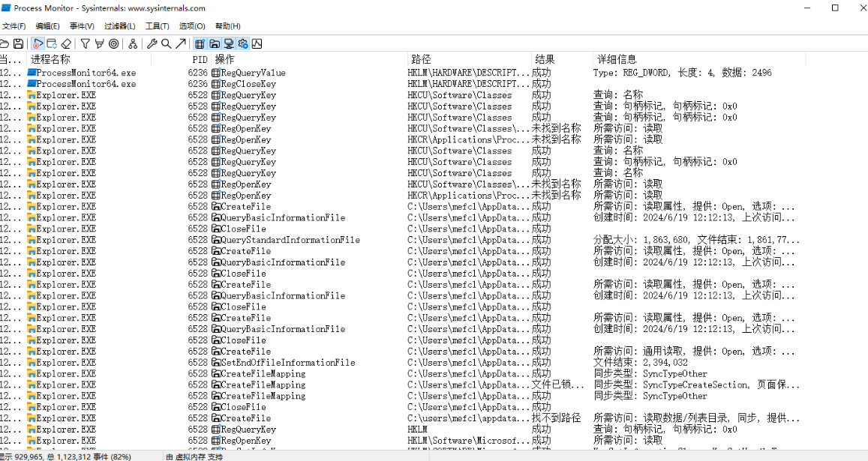Click the PID column header

[182, 59]
